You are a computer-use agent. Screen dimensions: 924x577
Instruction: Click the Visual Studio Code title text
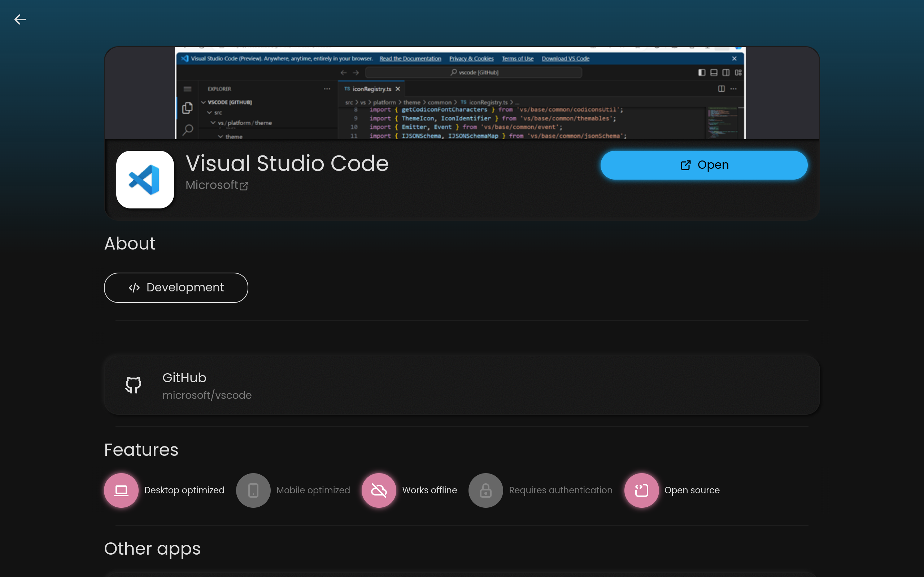287,163
